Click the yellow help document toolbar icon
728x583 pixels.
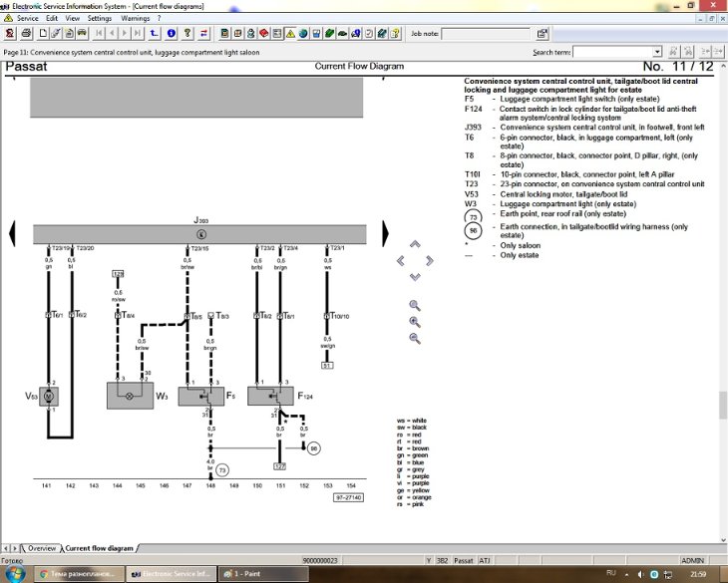coord(395,34)
